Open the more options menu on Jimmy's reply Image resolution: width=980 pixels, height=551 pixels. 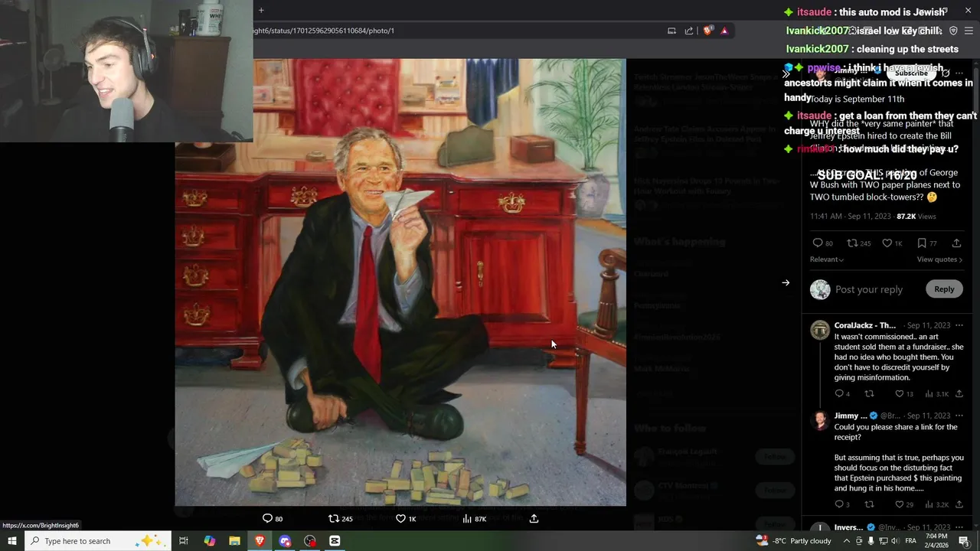959,416
